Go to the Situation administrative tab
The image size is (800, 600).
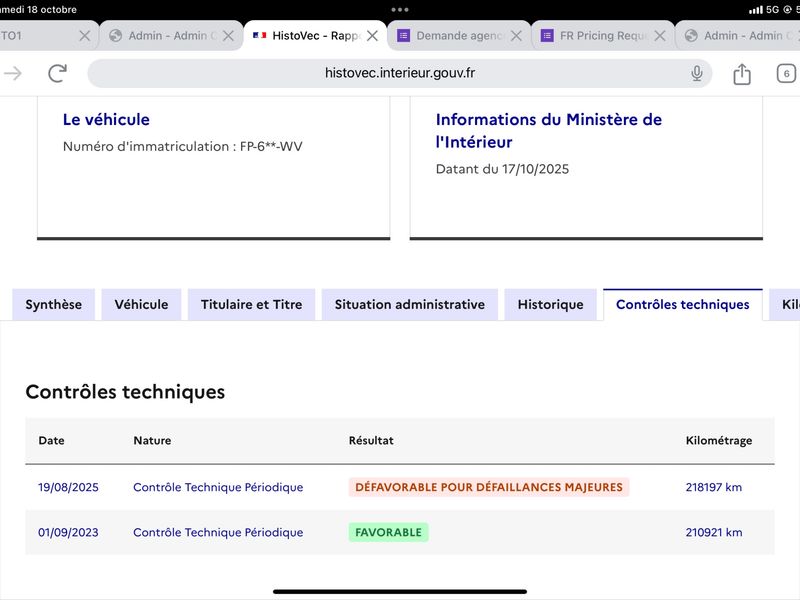coord(410,305)
